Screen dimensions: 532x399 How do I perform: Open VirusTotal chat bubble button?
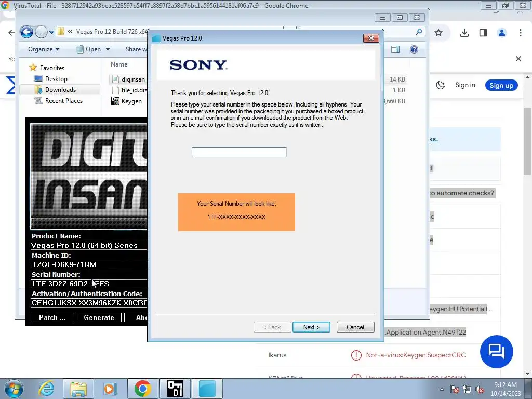pyautogui.click(x=496, y=352)
